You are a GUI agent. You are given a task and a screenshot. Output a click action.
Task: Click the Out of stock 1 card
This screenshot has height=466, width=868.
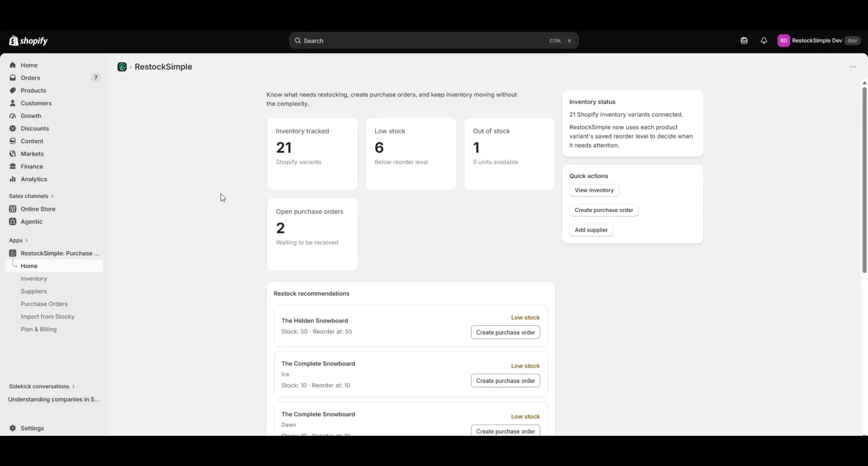pos(509,154)
